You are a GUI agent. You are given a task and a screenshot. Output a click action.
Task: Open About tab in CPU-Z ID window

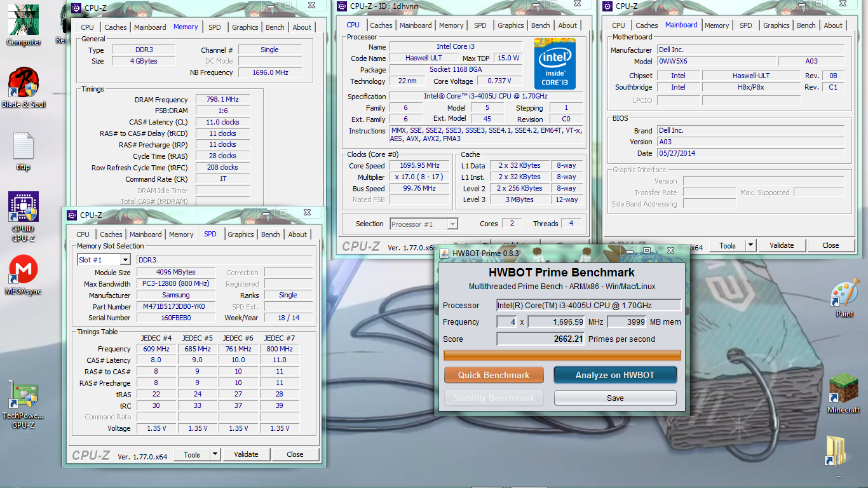click(568, 25)
